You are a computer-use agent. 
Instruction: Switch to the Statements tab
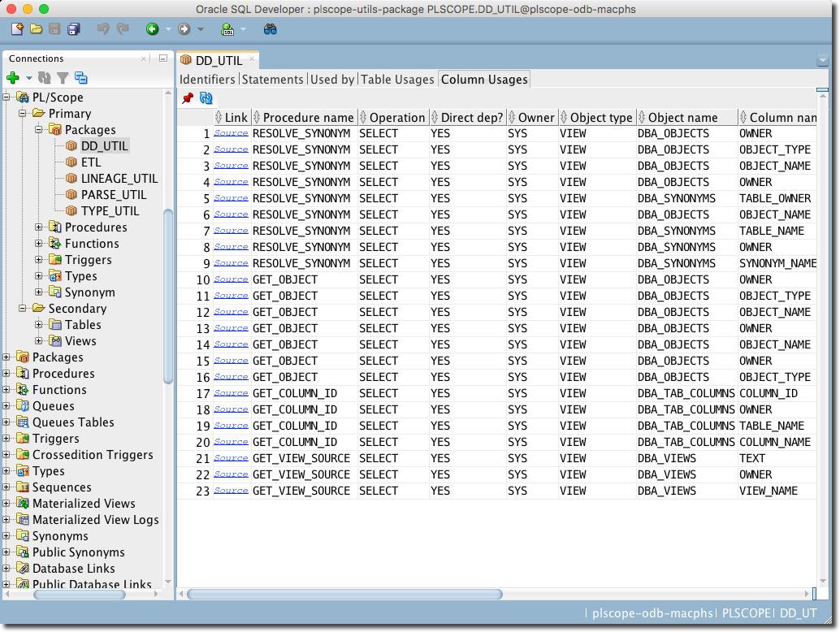click(273, 80)
